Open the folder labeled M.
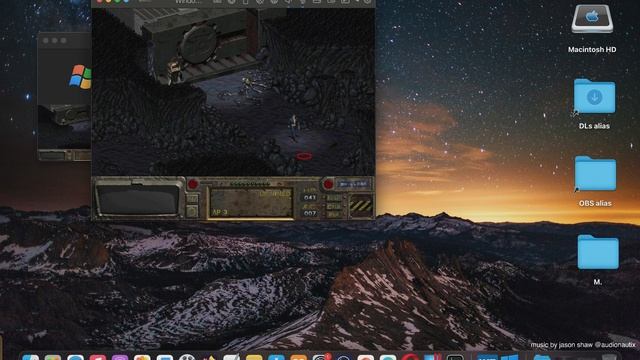 [598, 252]
